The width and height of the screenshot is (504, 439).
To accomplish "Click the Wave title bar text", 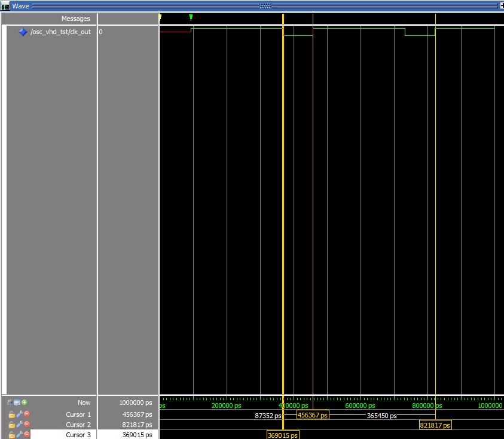I will pyautogui.click(x=20, y=6).
